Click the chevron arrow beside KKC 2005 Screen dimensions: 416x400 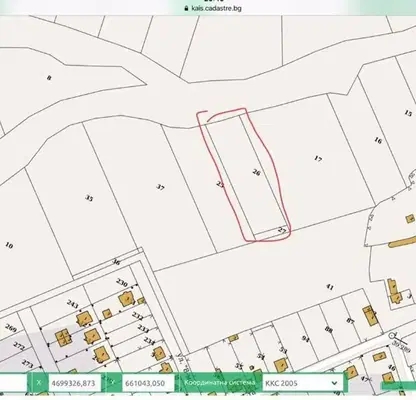point(334,383)
